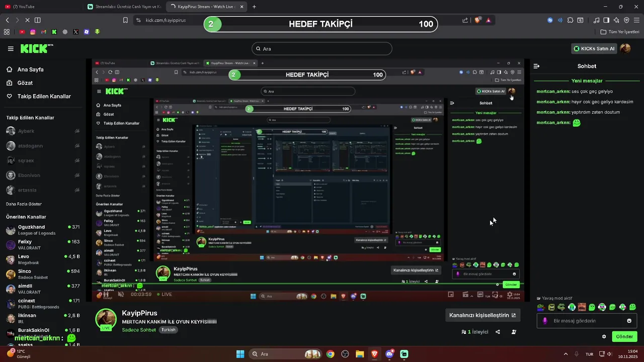The width and height of the screenshot is (644, 362).
Task: Switch to the Streamlabs browser tab
Action: (x=124, y=7)
